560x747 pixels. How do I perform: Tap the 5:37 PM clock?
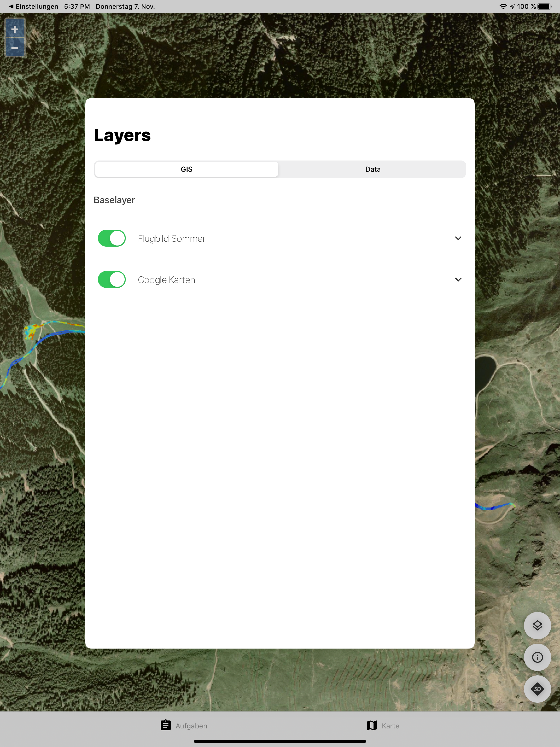pyautogui.click(x=77, y=6)
